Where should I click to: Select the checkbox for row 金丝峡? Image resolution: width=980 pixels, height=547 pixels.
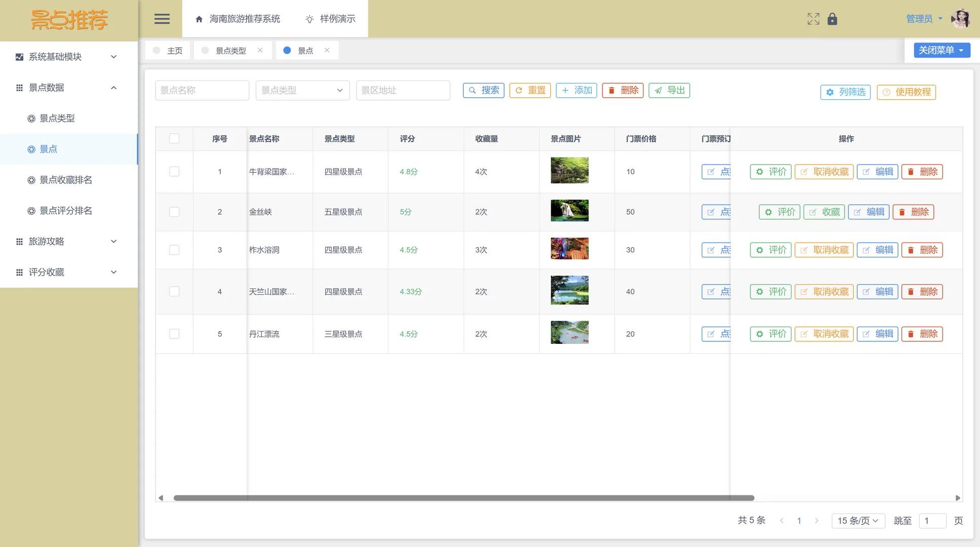(174, 212)
